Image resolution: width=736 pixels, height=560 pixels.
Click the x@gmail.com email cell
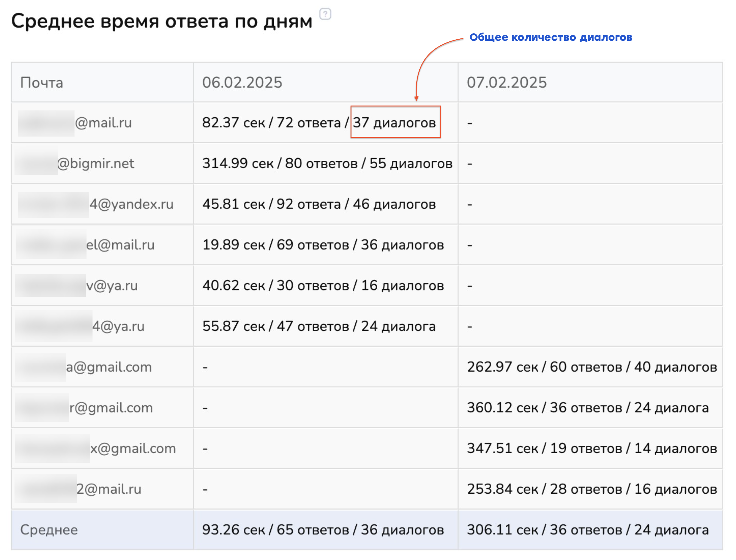coord(133,448)
